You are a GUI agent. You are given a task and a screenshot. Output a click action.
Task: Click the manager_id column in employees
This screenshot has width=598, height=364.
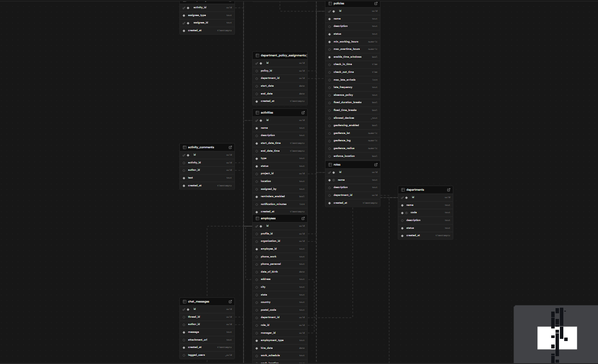[x=280, y=333]
